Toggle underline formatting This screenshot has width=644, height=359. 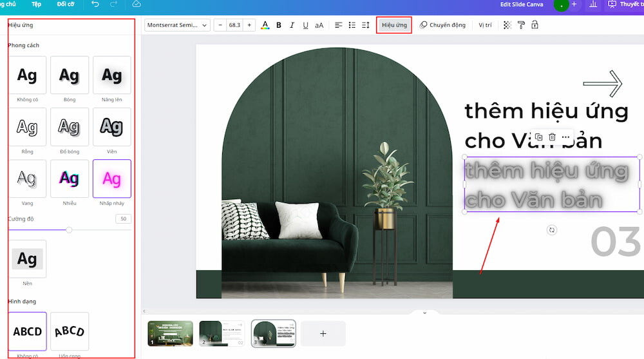click(305, 25)
